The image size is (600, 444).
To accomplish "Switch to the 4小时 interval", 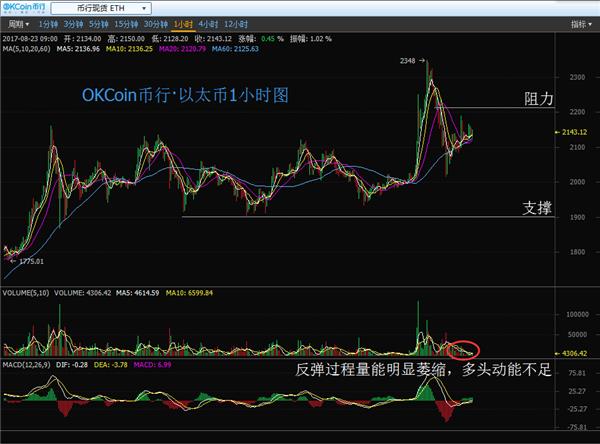I will click(208, 22).
